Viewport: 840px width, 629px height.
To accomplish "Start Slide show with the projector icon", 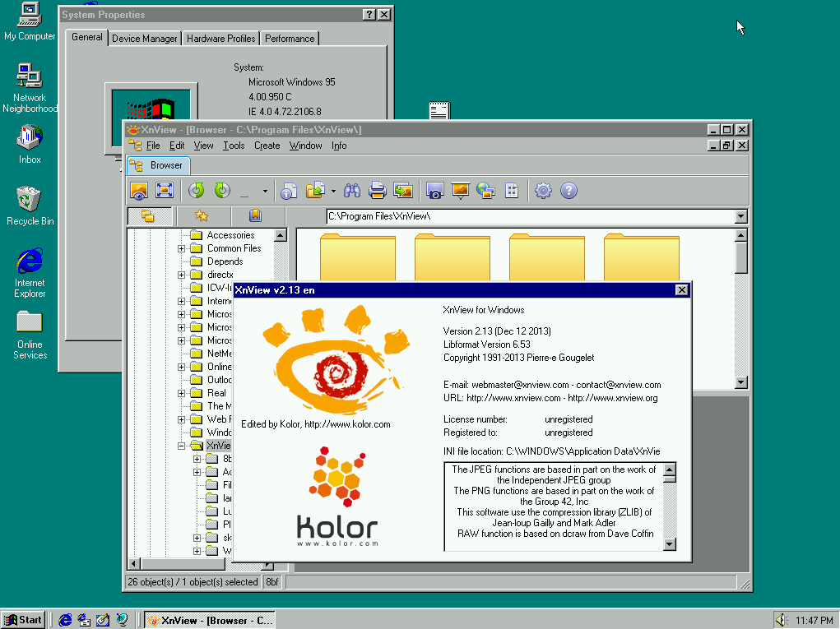I will pyautogui.click(x=461, y=191).
